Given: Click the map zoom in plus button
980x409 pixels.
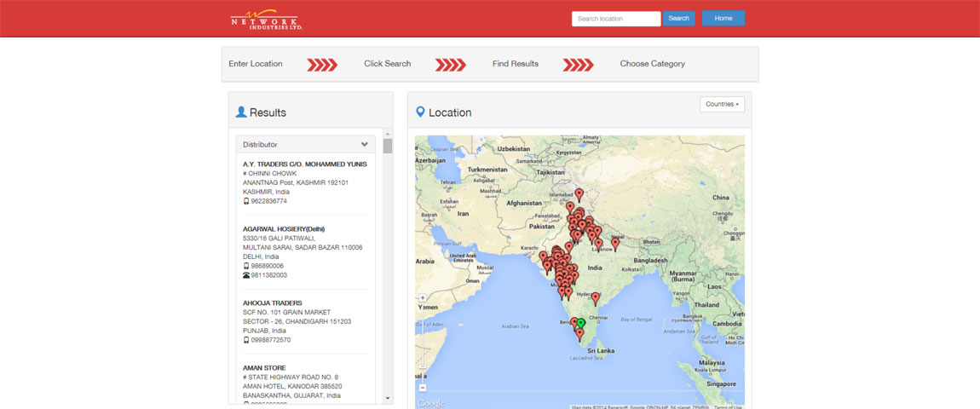Looking at the screenshot, I should click(423, 298).
